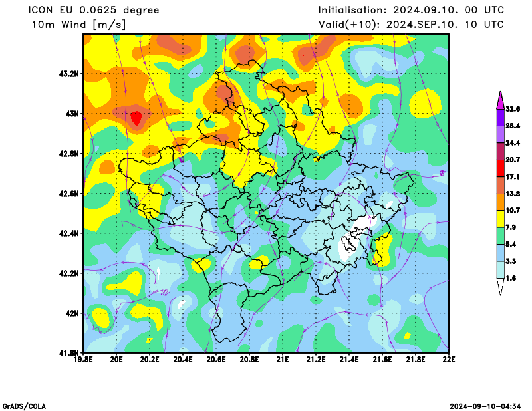Viewport: 532px width, 411px height.
Task: Click the red colorbar swatch between 17.1 and 20.7
Action: pos(501,168)
